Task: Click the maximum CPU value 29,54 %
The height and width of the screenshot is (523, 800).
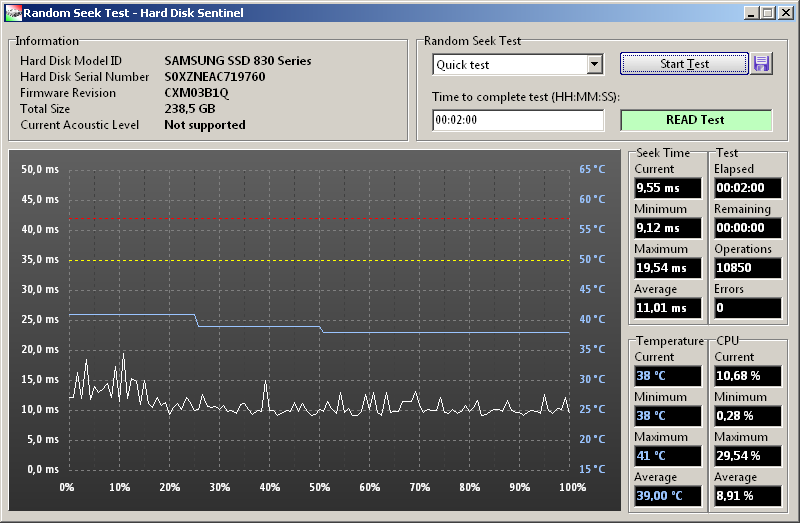Action: 747,456
